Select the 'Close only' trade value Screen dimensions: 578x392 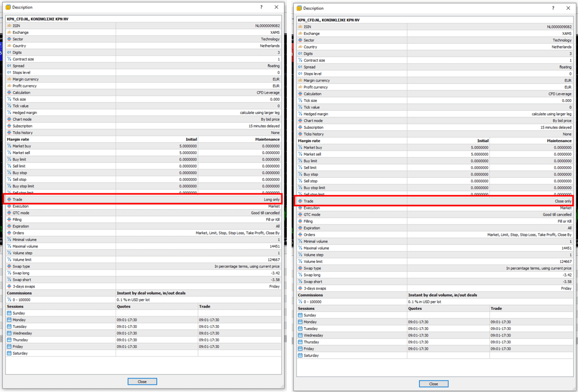click(x=563, y=201)
